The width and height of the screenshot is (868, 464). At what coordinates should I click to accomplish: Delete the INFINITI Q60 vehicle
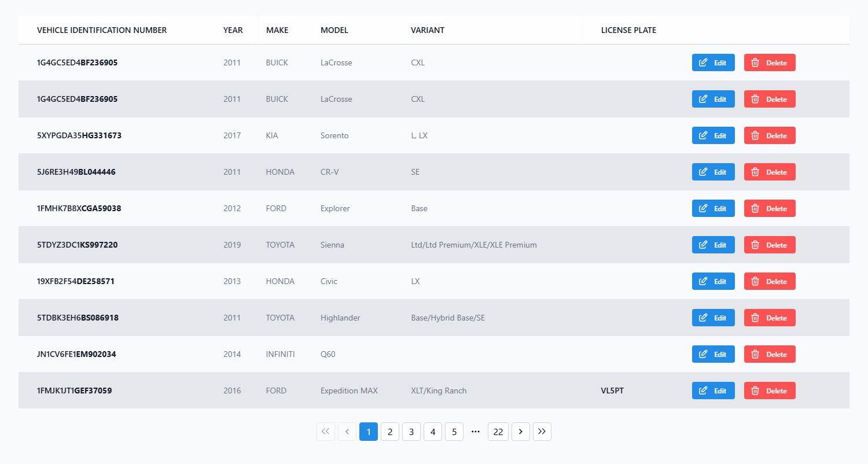[770, 354]
